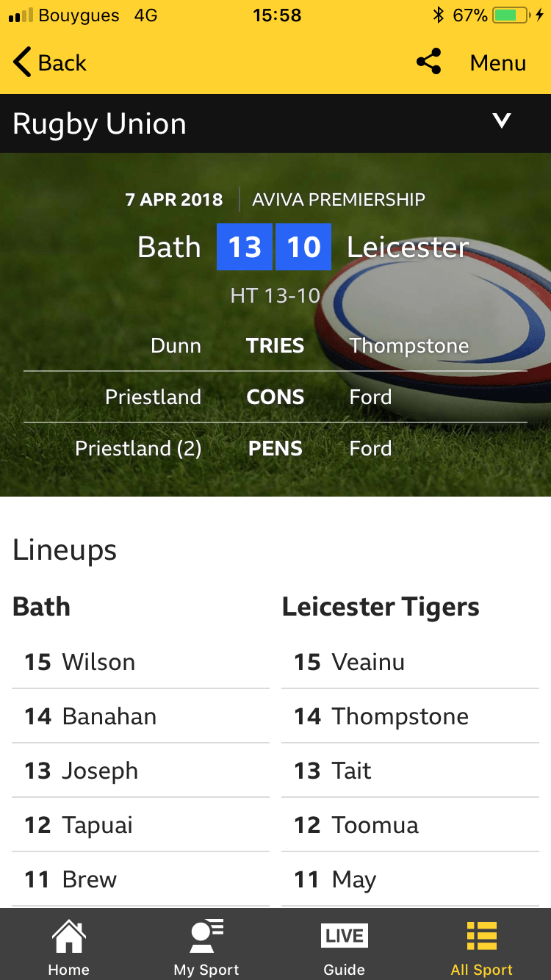
Task: Open the Rugby Union section header
Action: point(100,123)
